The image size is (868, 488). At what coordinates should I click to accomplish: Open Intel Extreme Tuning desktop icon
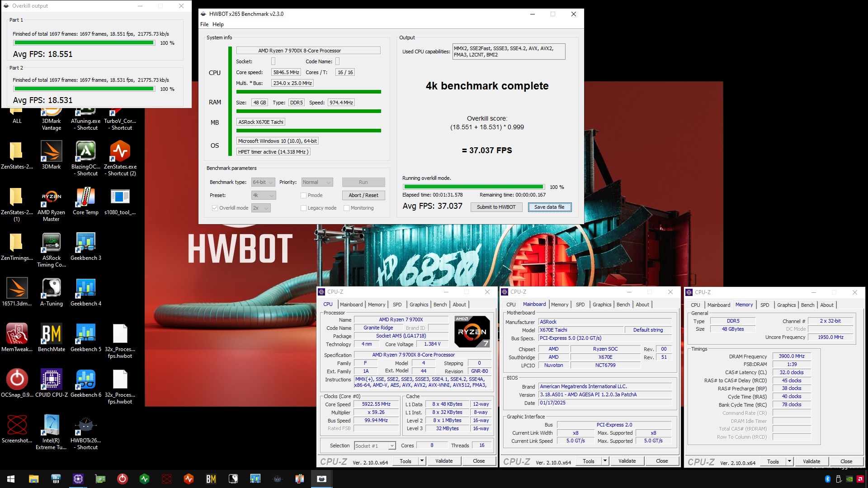pyautogui.click(x=52, y=432)
